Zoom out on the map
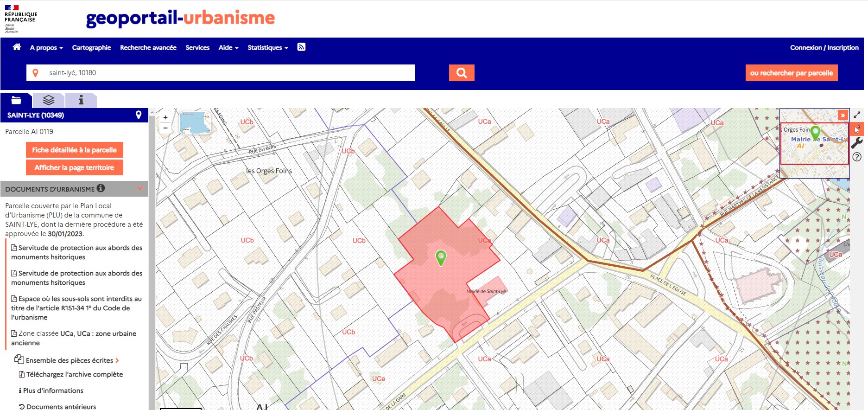868x410 pixels. pyautogui.click(x=165, y=128)
